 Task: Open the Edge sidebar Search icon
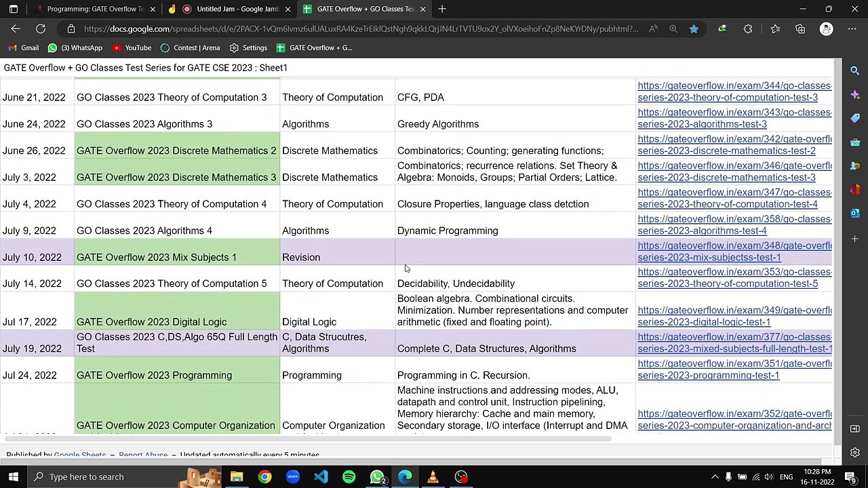point(855,70)
